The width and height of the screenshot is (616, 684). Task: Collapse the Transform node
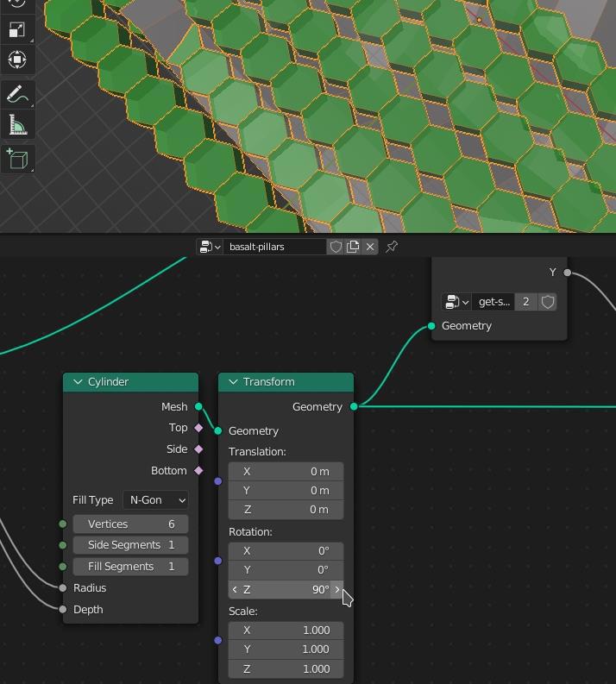pos(233,382)
